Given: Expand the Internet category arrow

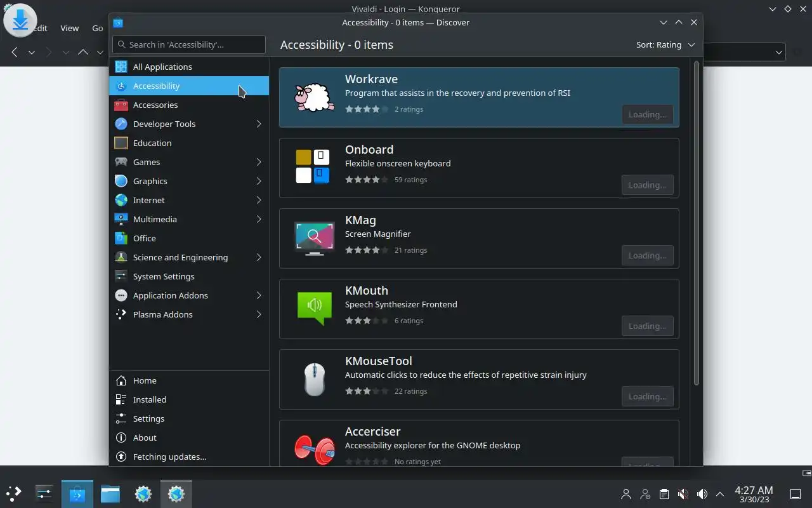Looking at the screenshot, I should [259, 200].
